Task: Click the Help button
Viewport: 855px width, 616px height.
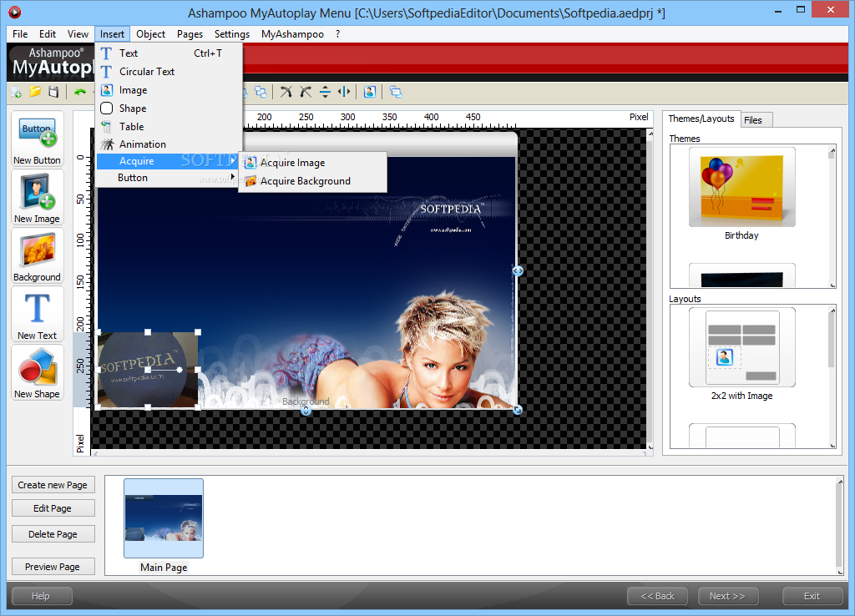Action: pos(42,596)
